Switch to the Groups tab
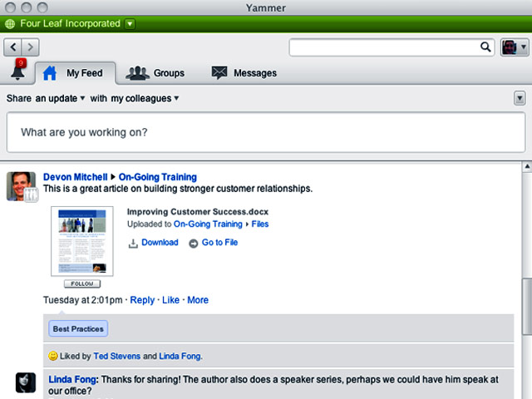 pyautogui.click(x=155, y=73)
